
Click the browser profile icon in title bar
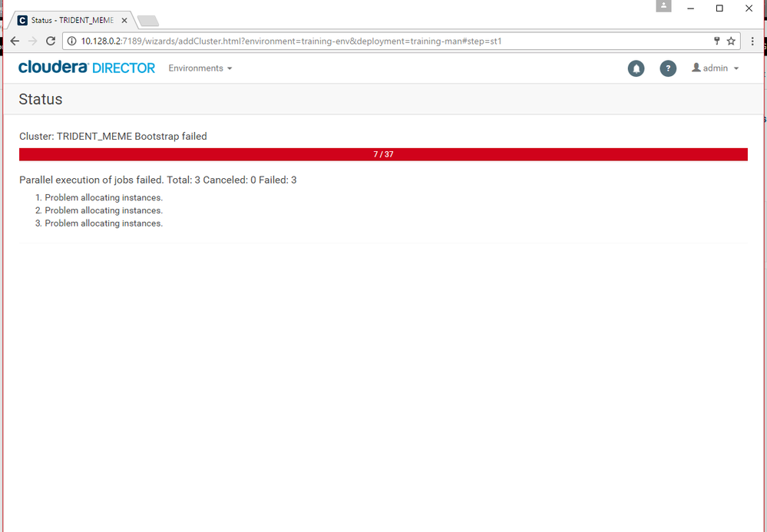663,6
